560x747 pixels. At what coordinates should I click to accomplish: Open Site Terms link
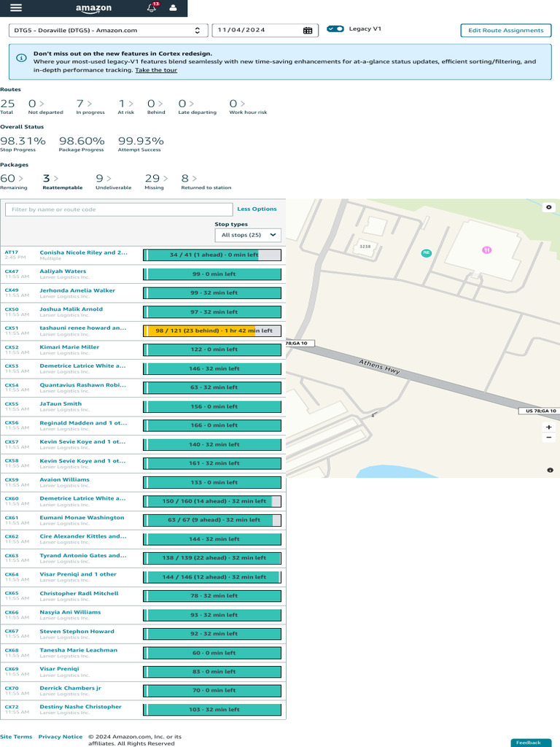click(x=16, y=737)
